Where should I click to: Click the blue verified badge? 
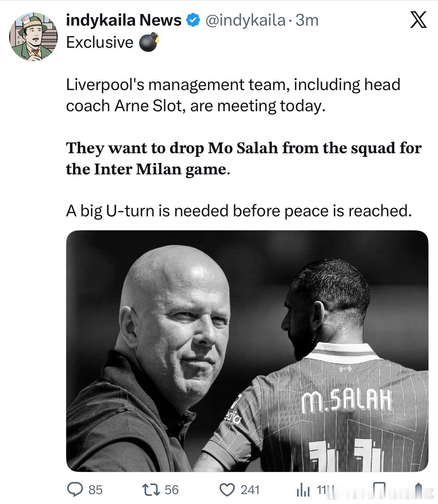(193, 20)
